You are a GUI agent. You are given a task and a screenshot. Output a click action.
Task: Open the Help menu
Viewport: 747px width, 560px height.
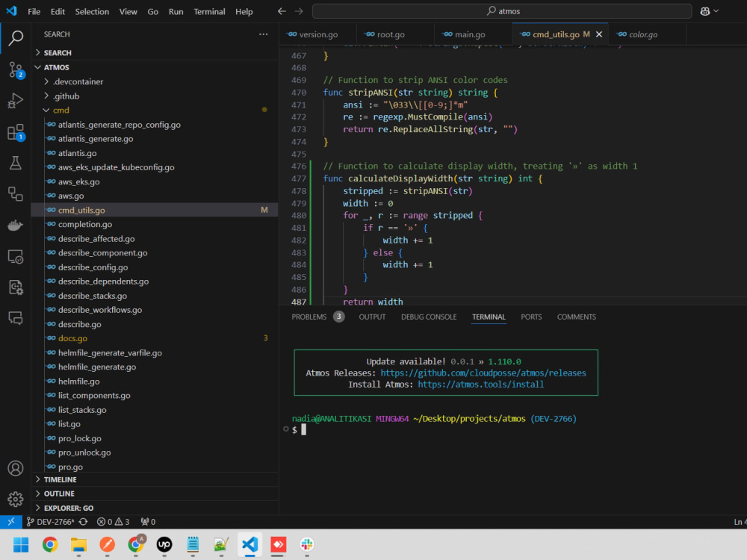pyautogui.click(x=244, y=11)
